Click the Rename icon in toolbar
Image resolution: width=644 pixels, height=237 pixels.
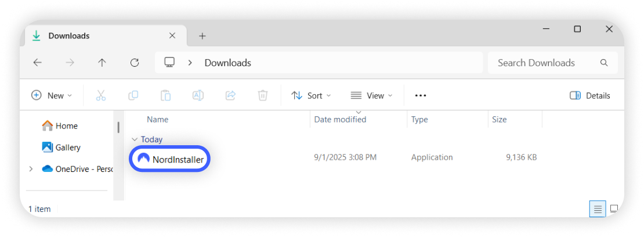pos(198,95)
